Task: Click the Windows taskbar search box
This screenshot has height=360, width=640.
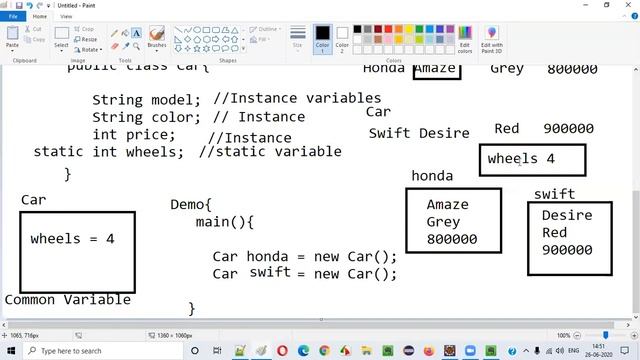Action: [103, 351]
